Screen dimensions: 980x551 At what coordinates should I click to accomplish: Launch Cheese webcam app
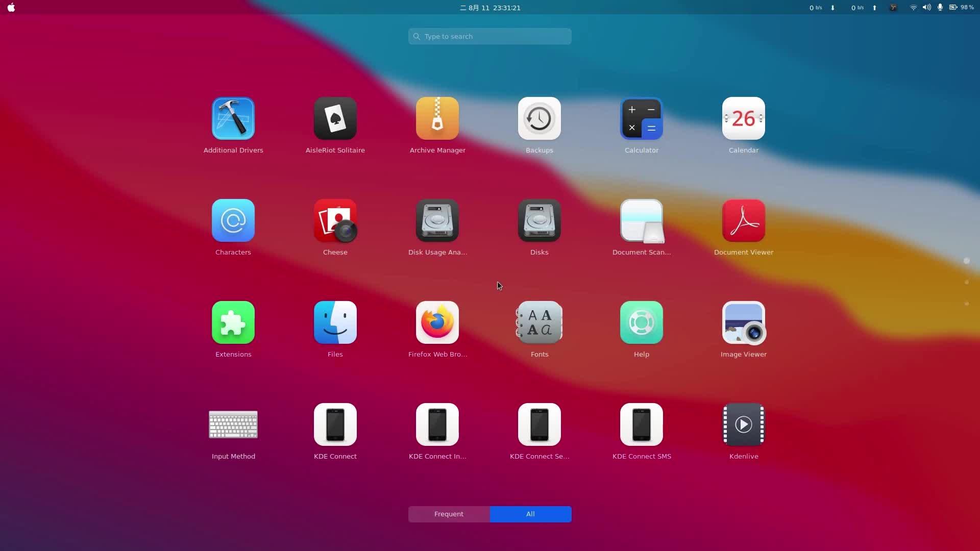[x=335, y=221]
